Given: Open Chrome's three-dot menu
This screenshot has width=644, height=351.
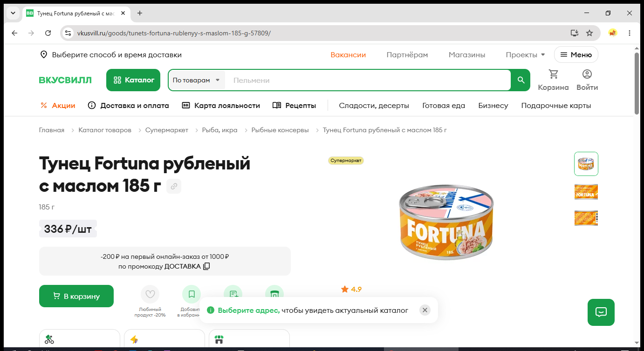Looking at the screenshot, I should (x=630, y=33).
